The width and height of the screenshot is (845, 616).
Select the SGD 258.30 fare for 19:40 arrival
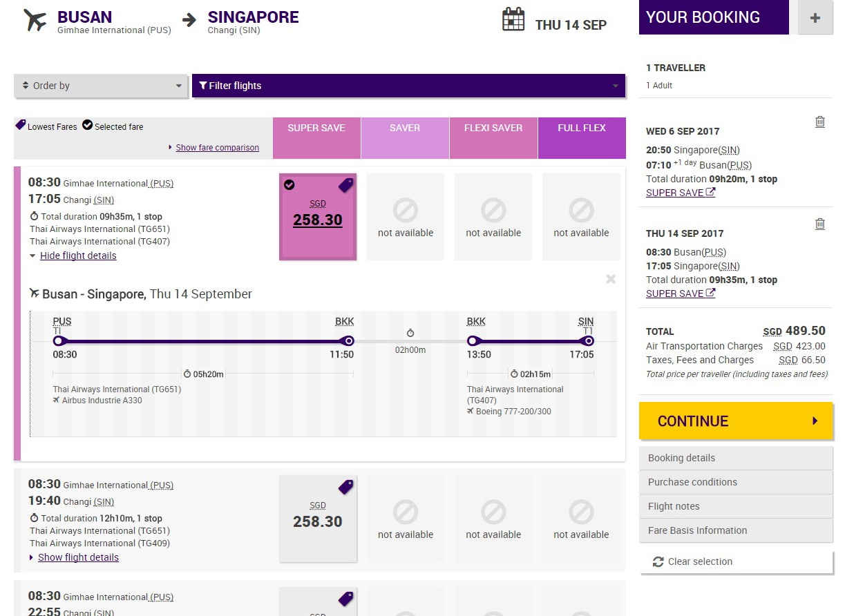coord(318,519)
